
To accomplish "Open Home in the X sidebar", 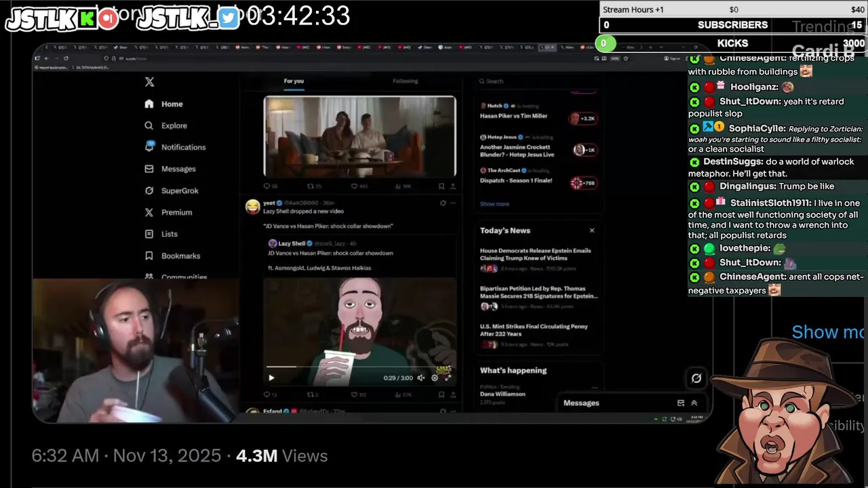I will click(x=164, y=104).
